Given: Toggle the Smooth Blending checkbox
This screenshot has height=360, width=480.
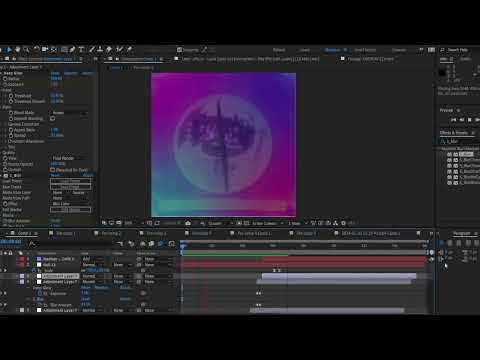Looking at the screenshot, I should point(52,118).
